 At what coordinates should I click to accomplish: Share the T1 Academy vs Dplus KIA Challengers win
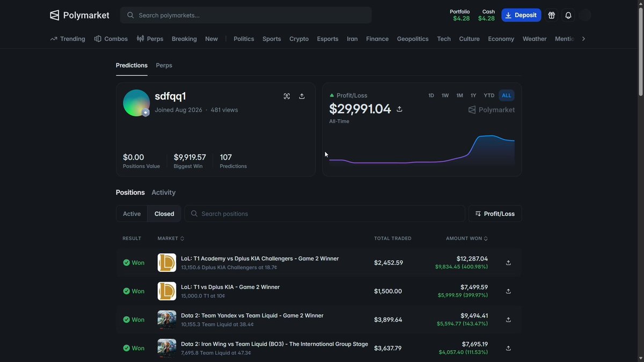click(508, 263)
